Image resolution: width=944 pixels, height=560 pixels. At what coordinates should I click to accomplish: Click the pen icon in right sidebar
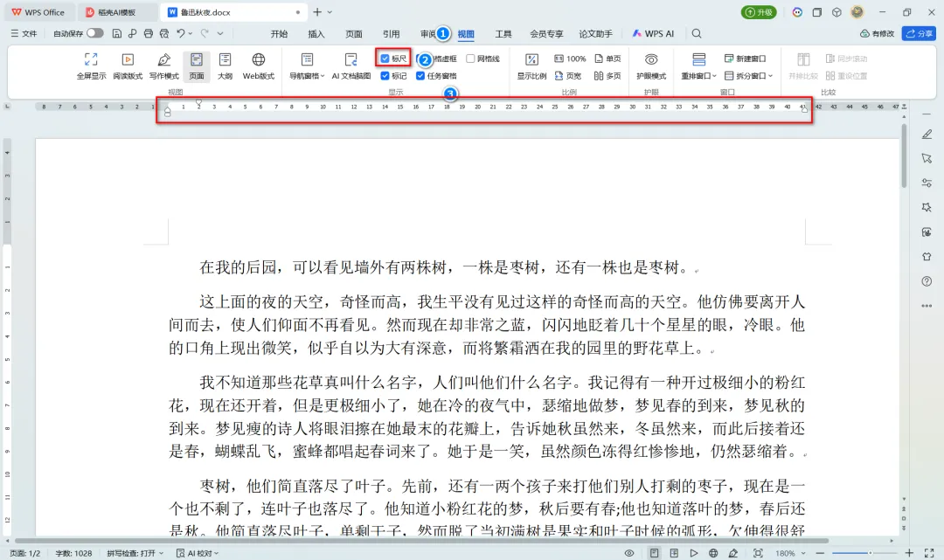tap(927, 135)
